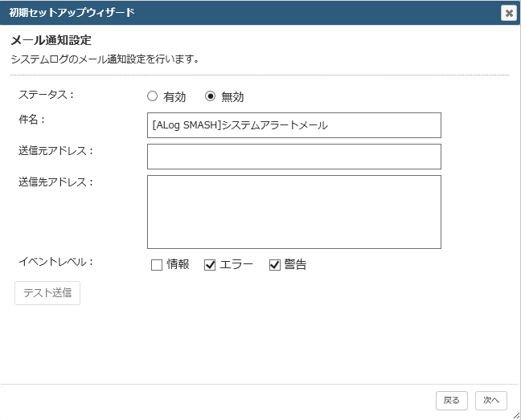Viewport: 521px width, 420px height.
Task: Click the 無効 label text
Action: click(232, 97)
